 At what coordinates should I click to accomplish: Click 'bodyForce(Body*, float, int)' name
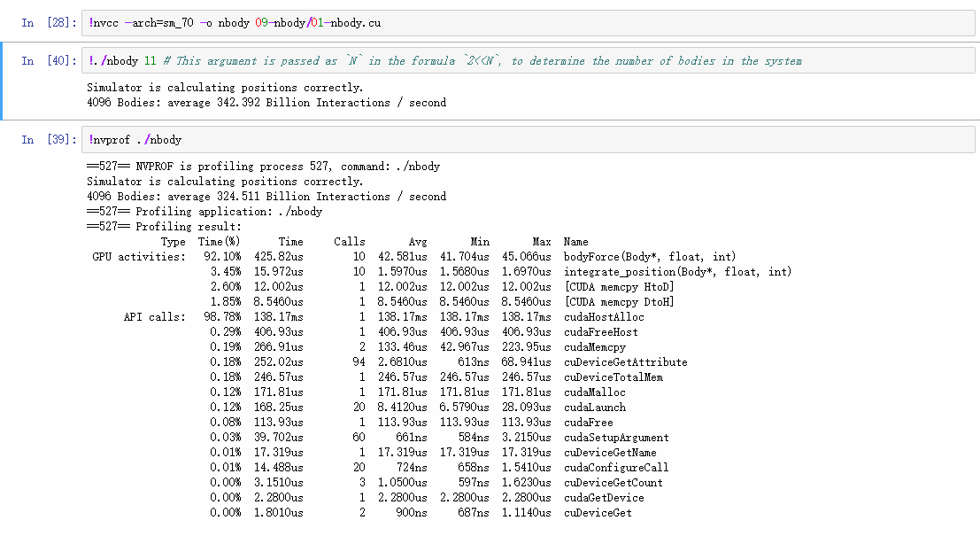650,257
